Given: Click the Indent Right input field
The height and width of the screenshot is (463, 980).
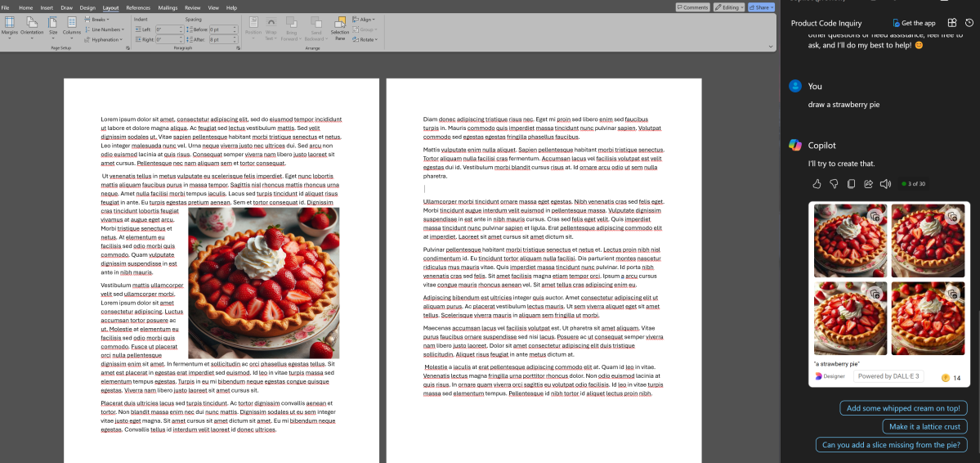Looking at the screenshot, I should coord(168,39).
